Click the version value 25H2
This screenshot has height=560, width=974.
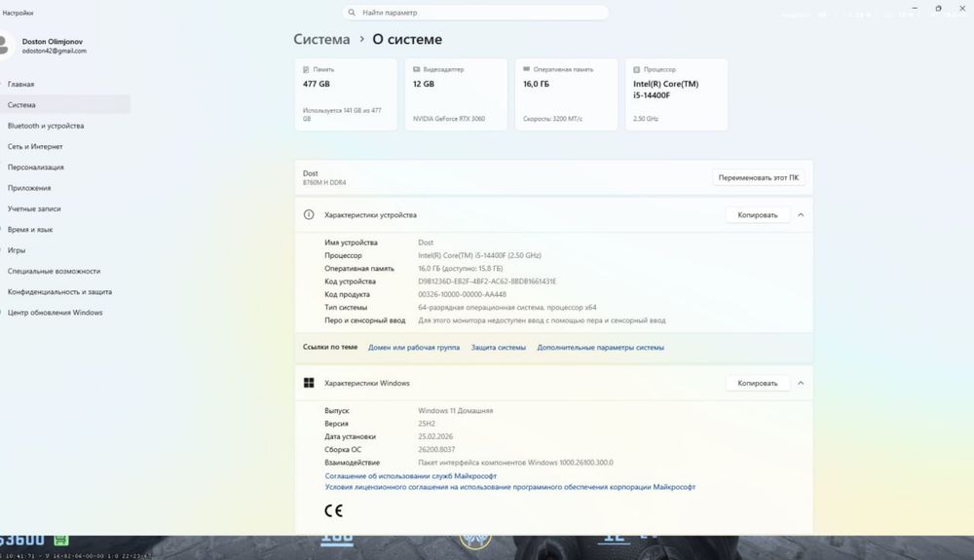click(x=427, y=424)
